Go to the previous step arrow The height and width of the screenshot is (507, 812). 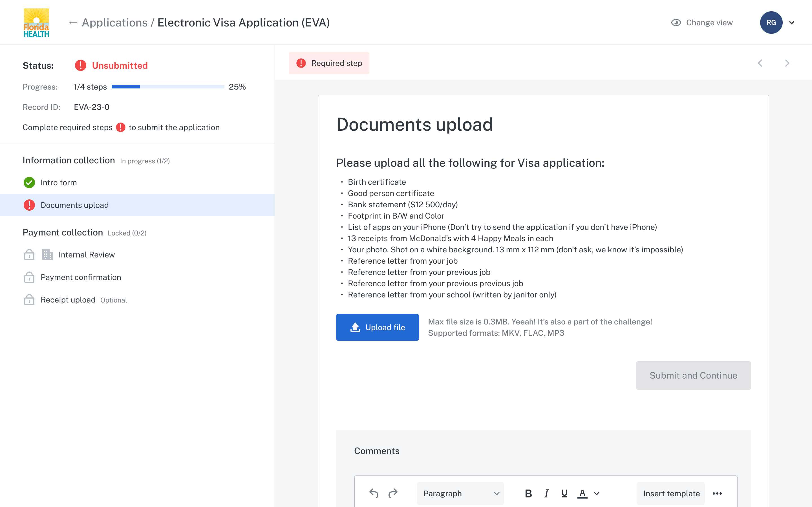[760, 63]
